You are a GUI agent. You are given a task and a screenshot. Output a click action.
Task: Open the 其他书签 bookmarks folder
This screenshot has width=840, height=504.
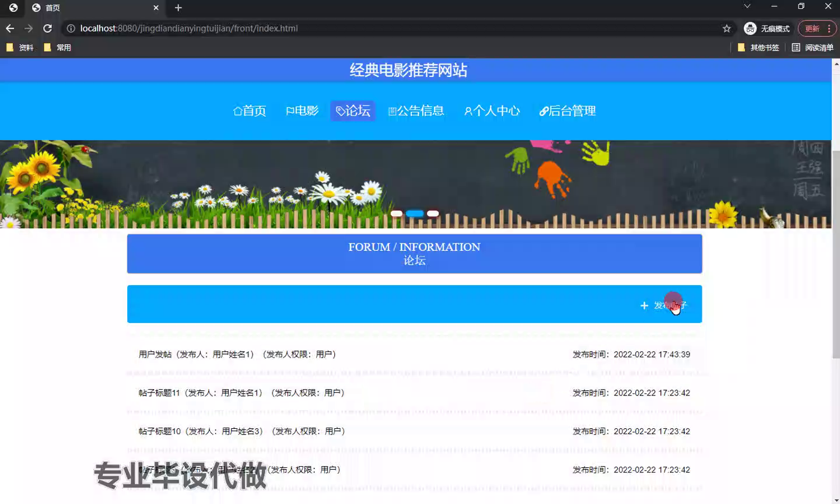click(x=758, y=47)
